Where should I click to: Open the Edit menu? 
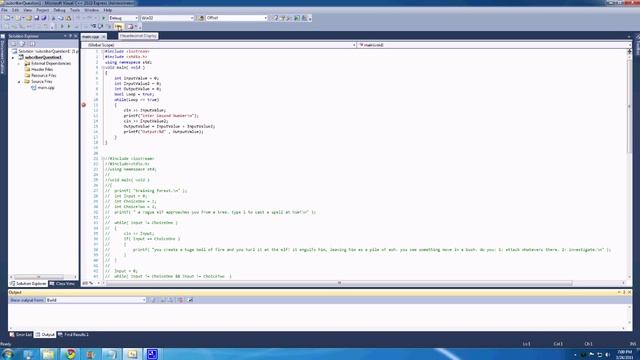point(16,10)
